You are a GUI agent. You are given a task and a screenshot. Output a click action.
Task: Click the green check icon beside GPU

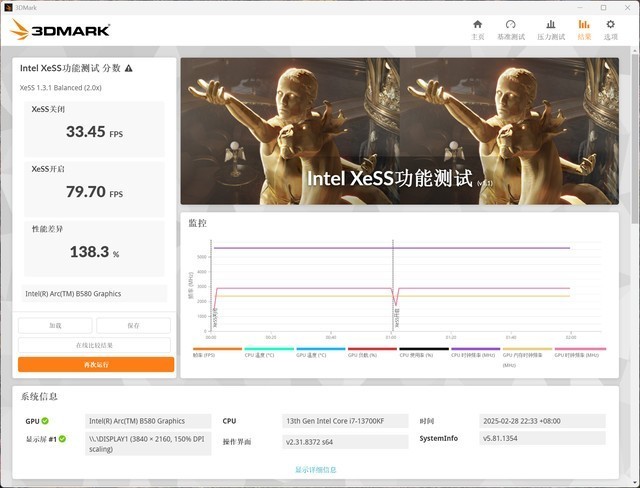[45, 421]
